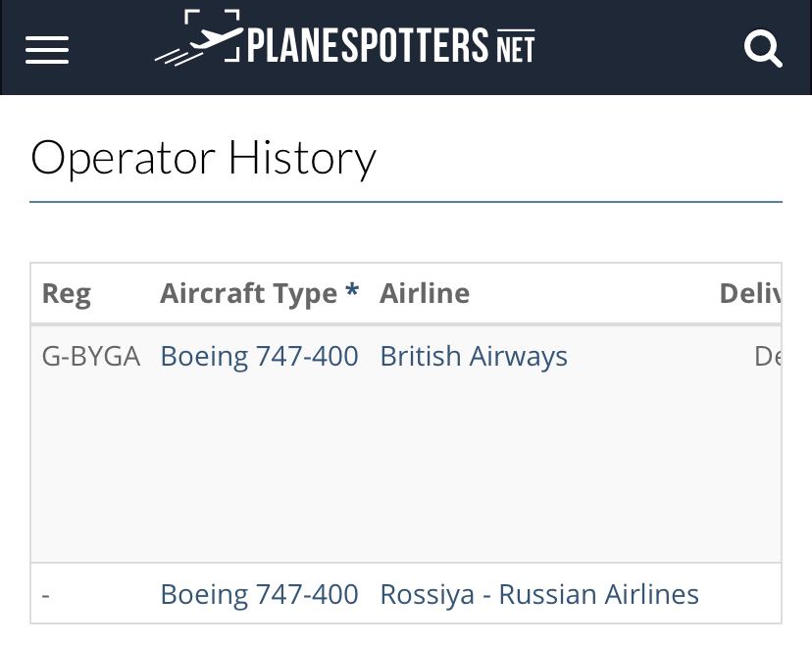
Task: Click the Planespotters.net logo
Action: [344, 39]
